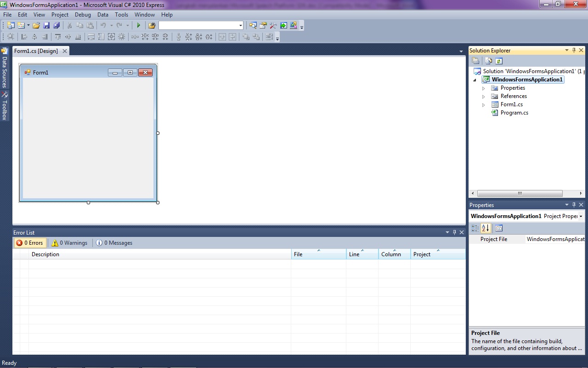Toggle the 0 Errors filter button
Image resolution: width=588 pixels, height=368 pixels.
coord(30,243)
